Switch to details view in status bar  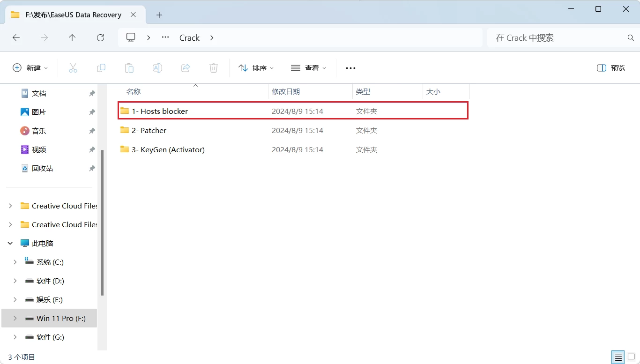(x=618, y=357)
